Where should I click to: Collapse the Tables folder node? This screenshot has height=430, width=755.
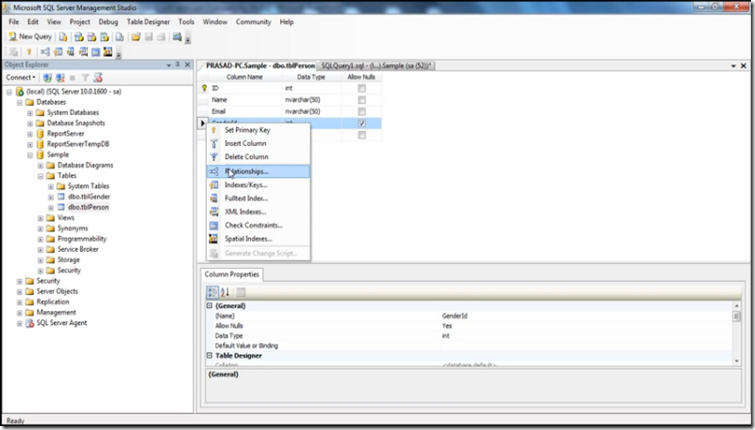tap(40, 176)
